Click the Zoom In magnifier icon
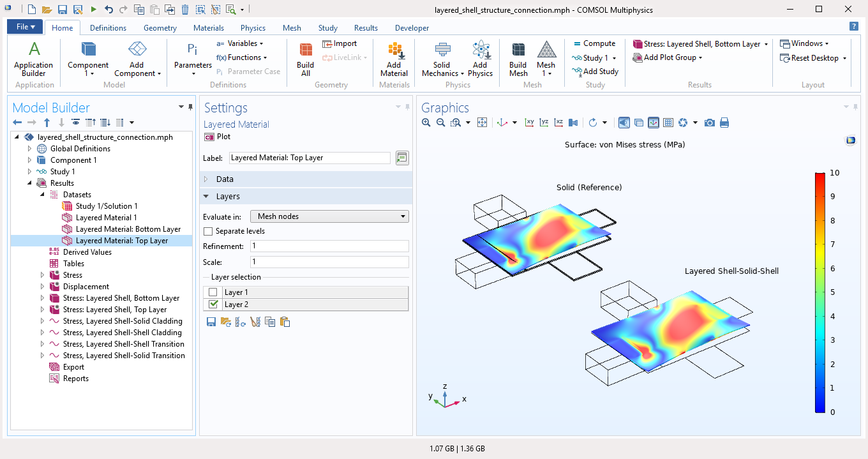Viewport: 868px width, 459px height. click(x=426, y=123)
